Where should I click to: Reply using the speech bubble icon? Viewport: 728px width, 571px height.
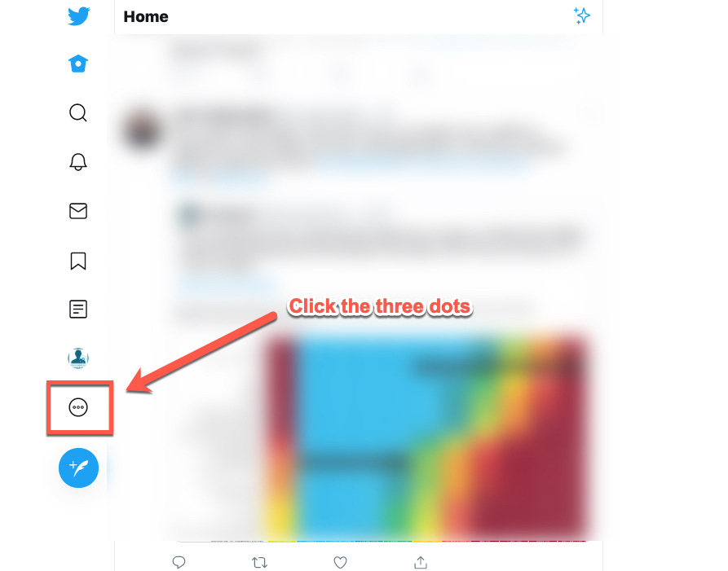click(x=179, y=563)
